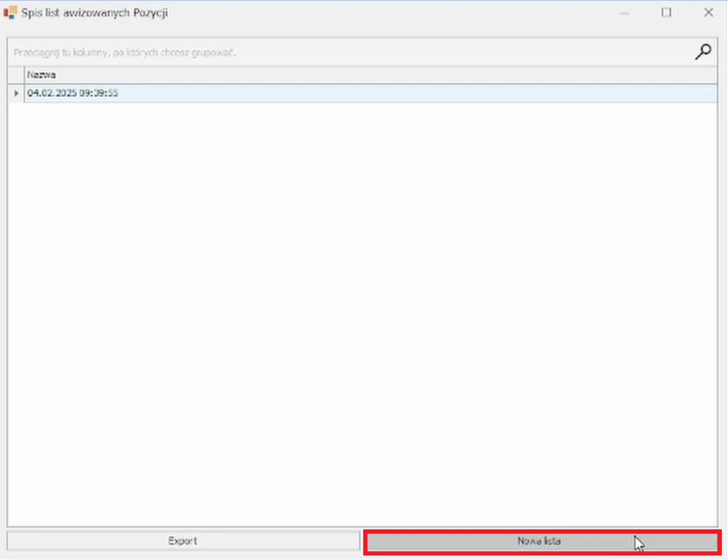Click the time 09:39:55 in the first row
The width and height of the screenshot is (728, 560).
[x=98, y=93]
